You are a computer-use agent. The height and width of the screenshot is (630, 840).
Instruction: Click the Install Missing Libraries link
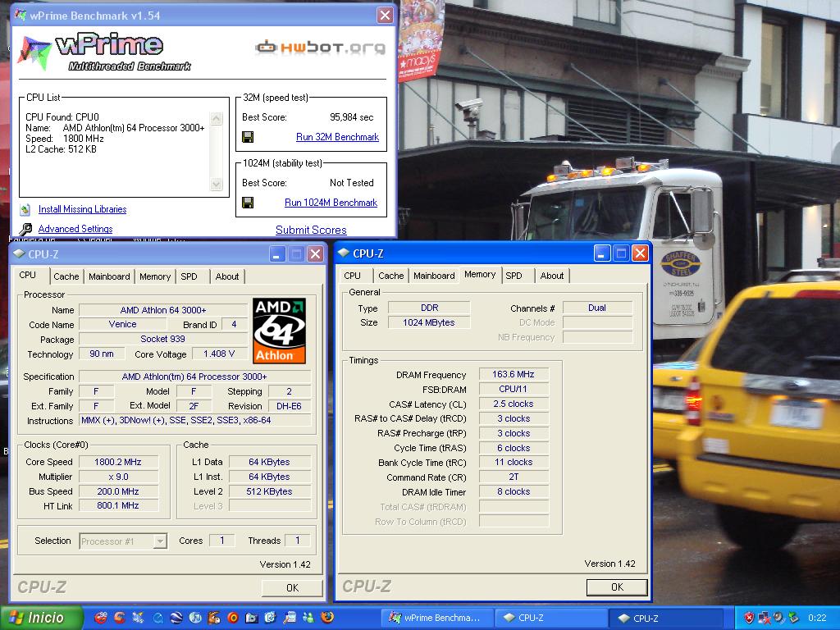coord(83,209)
